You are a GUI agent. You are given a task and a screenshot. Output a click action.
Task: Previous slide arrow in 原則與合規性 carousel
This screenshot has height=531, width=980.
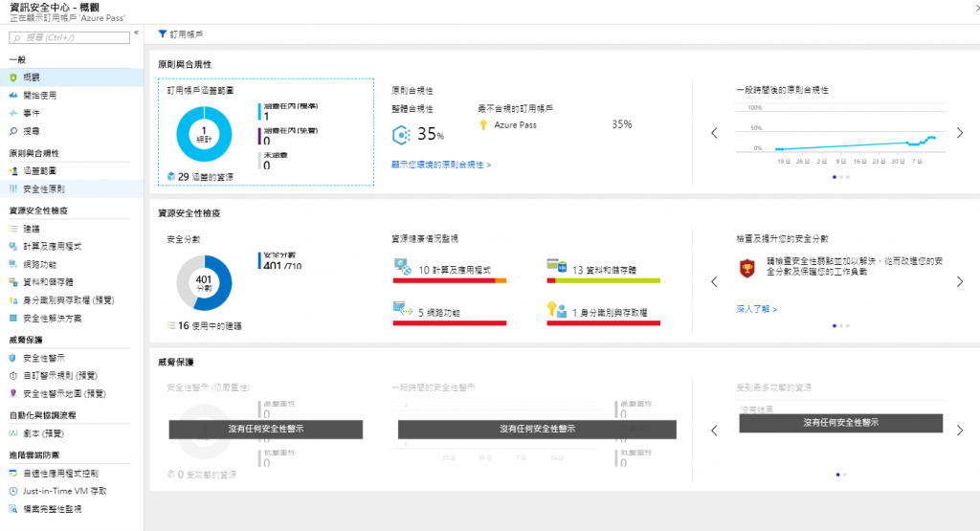point(714,133)
